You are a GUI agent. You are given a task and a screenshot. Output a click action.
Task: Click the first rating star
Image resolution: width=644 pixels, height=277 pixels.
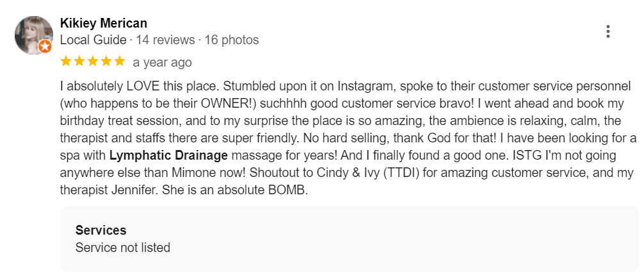[x=65, y=62]
